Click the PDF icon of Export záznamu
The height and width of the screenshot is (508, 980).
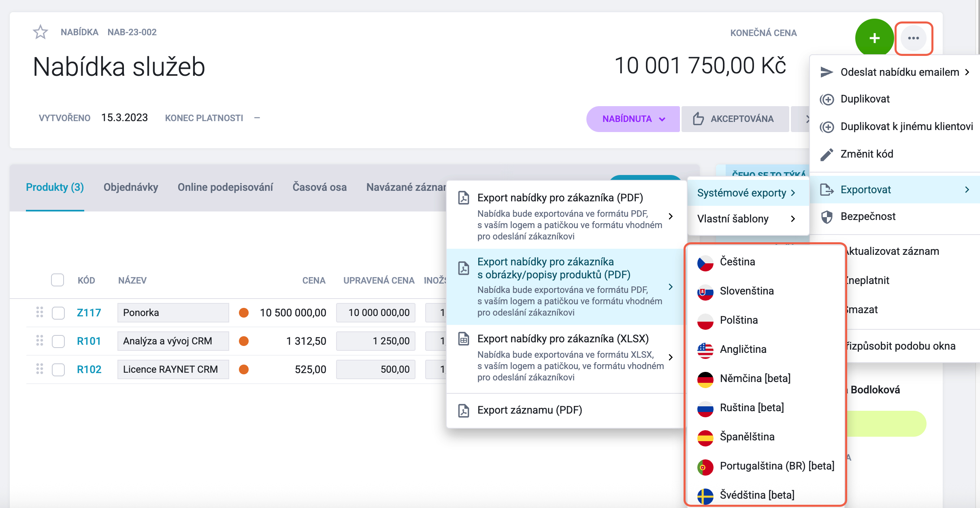464,410
